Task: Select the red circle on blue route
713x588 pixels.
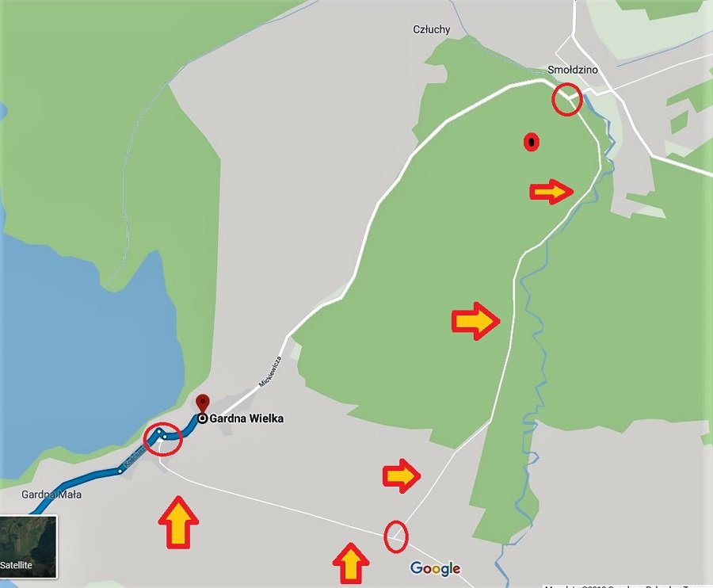Action: click(x=162, y=438)
